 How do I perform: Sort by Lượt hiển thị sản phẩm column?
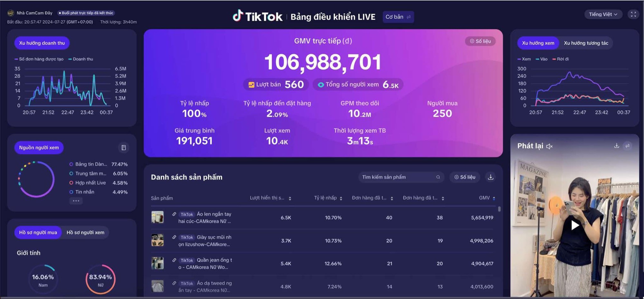pos(290,198)
